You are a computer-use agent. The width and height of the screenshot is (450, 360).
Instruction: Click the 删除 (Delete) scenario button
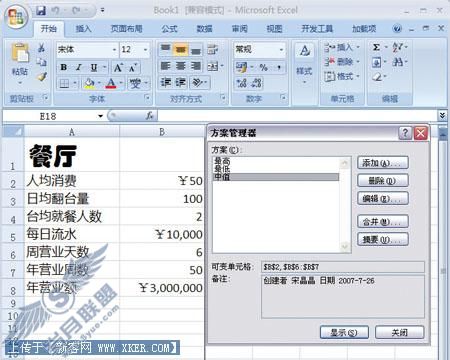[383, 181]
